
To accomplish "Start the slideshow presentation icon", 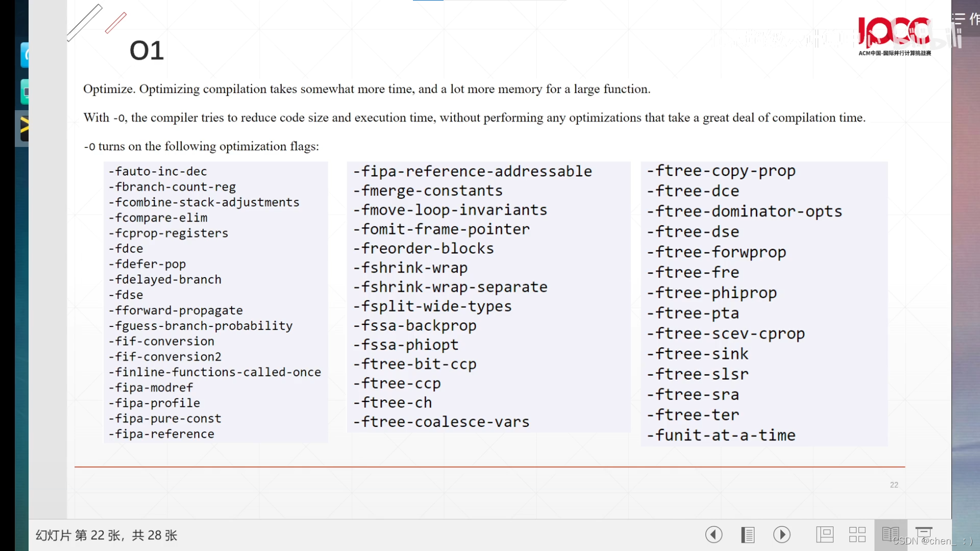I will click(x=923, y=533).
